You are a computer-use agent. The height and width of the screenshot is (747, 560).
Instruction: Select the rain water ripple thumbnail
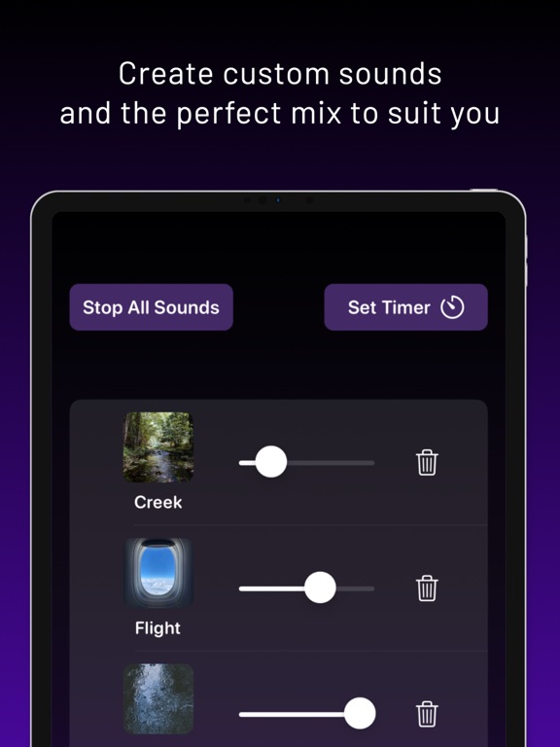(x=158, y=699)
